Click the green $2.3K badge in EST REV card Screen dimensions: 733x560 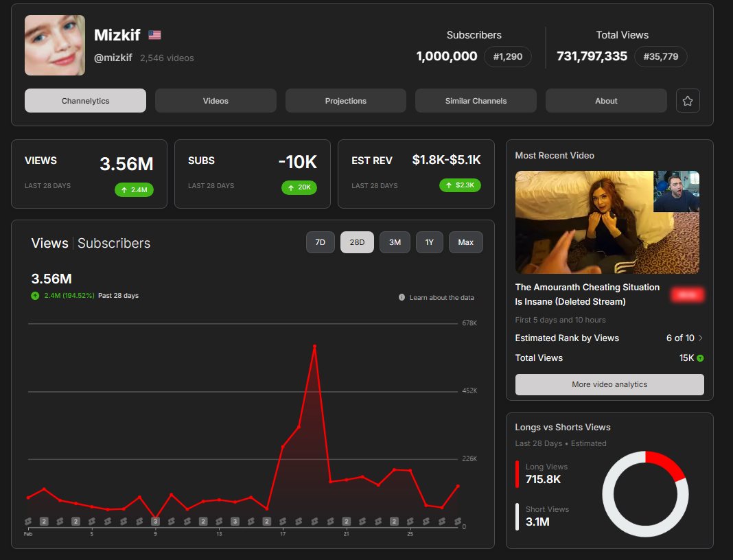click(460, 185)
